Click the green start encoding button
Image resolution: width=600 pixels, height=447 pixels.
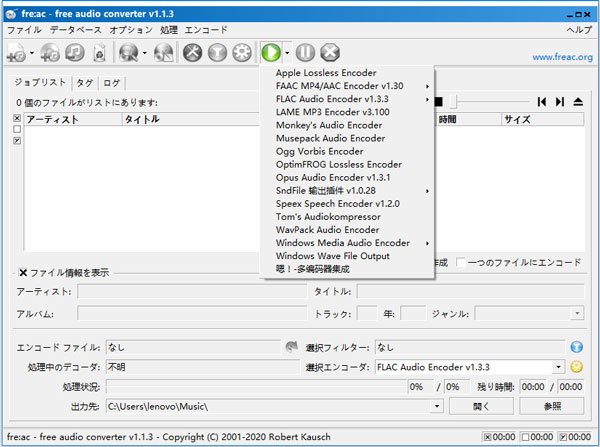[270, 52]
